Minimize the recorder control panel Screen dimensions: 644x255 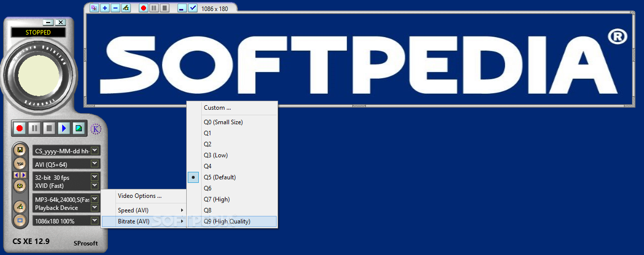coord(48,22)
